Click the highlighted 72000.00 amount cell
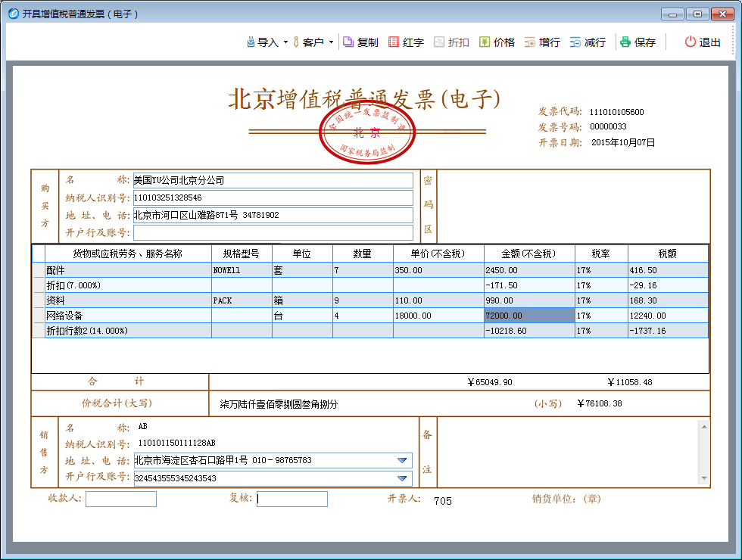 pyautogui.click(x=529, y=316)
